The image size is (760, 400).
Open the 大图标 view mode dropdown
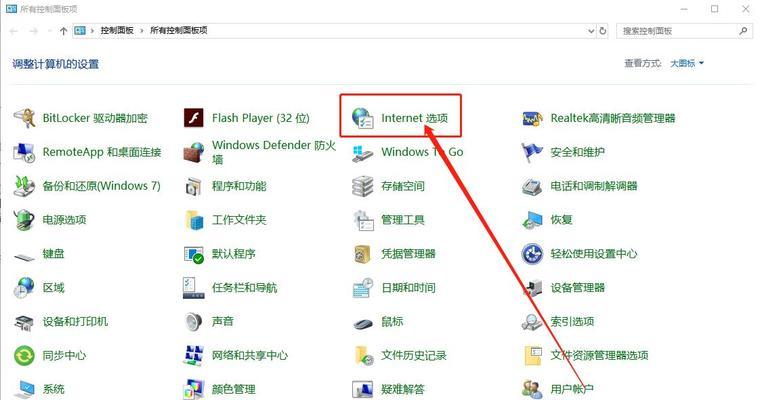coord(687,64)
